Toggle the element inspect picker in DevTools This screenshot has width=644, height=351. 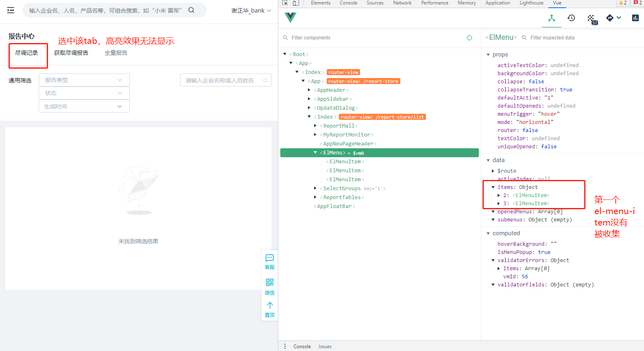point(285,3)
